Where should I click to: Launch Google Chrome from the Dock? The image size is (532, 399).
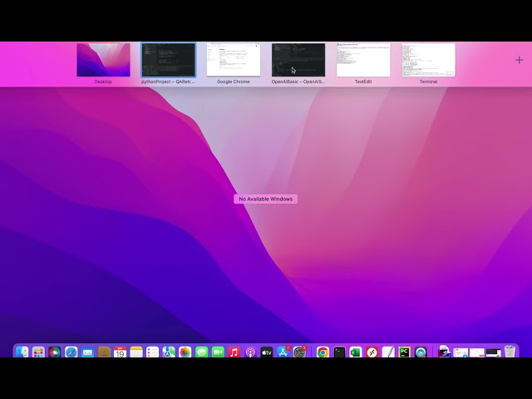coord(323,352)
